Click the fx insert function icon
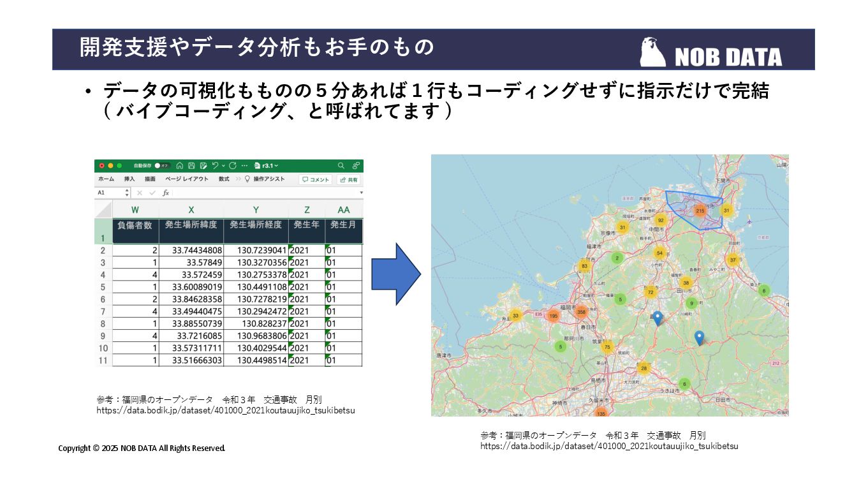This screenshot has height=488, width=868. coord(165,192)
